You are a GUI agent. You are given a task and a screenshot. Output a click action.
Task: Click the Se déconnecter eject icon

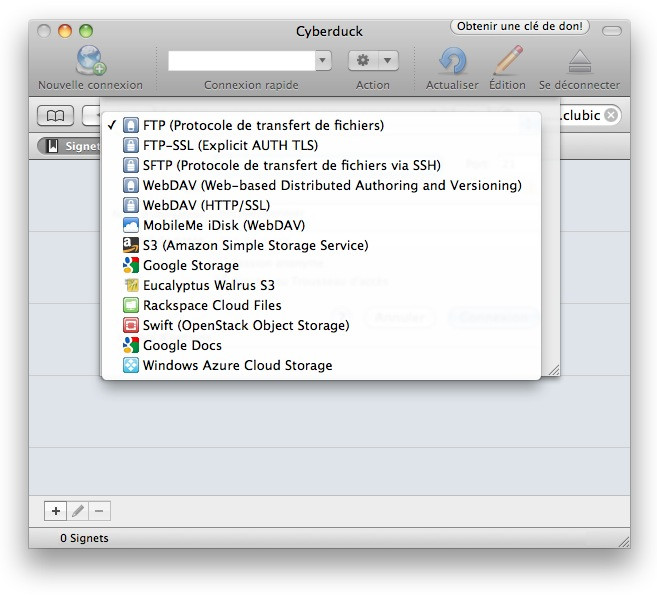click(x=579, y=61)
